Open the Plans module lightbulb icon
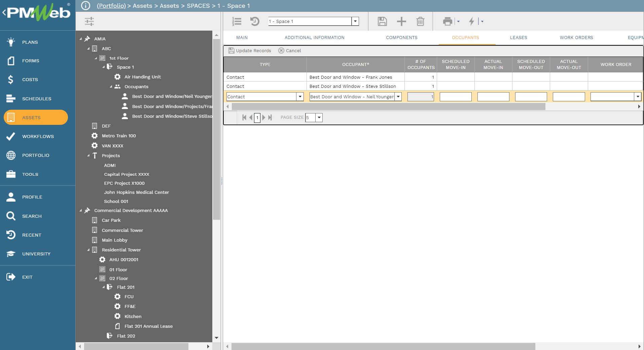 tap(11, 42)
